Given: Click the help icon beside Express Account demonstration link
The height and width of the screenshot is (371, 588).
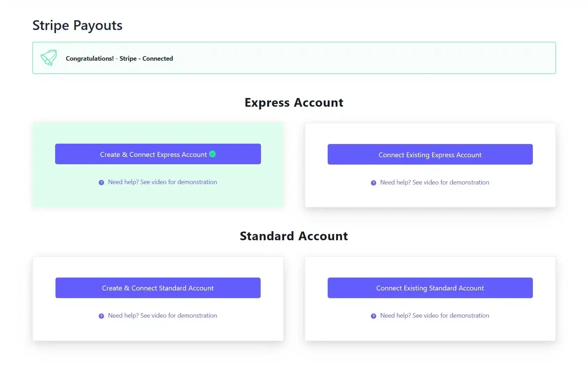Looking at the screenshot, I should 101,182.
